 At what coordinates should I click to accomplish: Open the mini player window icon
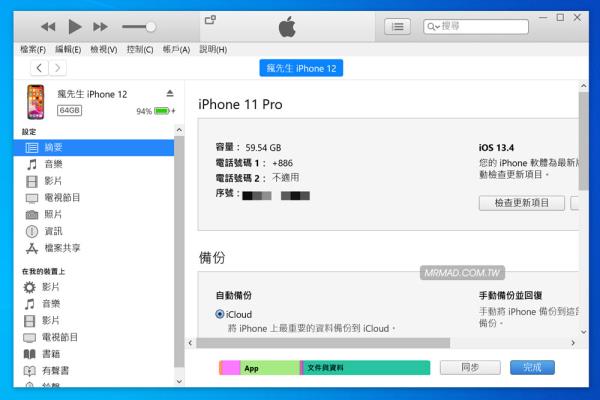click(x=210, y=20)
